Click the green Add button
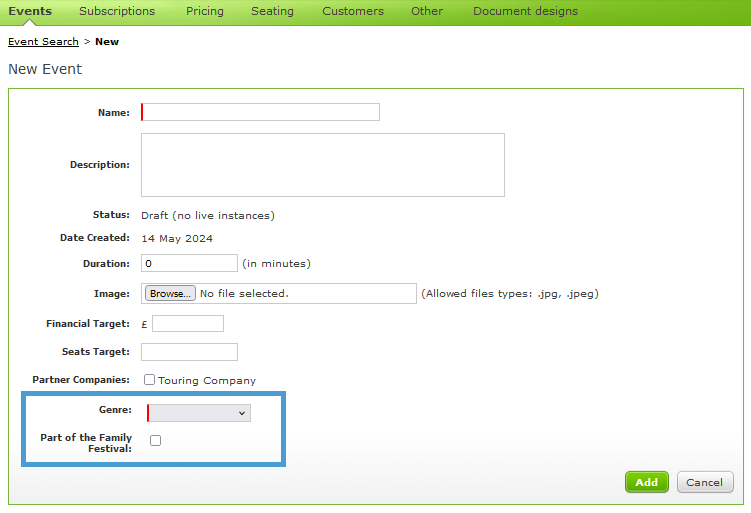 pos(646,482)
